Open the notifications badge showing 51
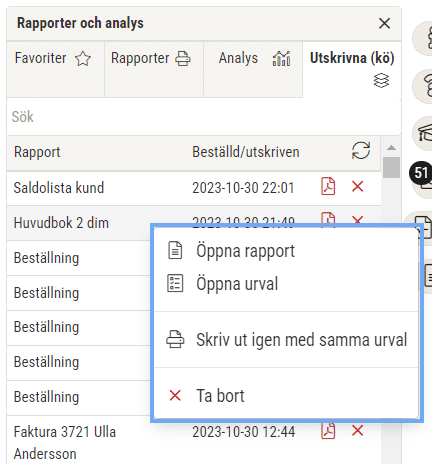The width and height of the screenshot is (432, 464). [x=421, y=173]
